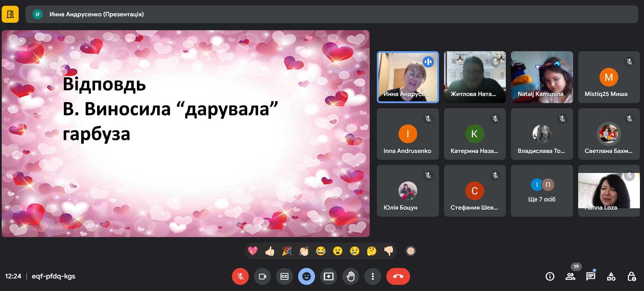644x291 pixels.
Task: Expand the 'Ще 7 осіб' tile
Action: click(x=542, y=191)
